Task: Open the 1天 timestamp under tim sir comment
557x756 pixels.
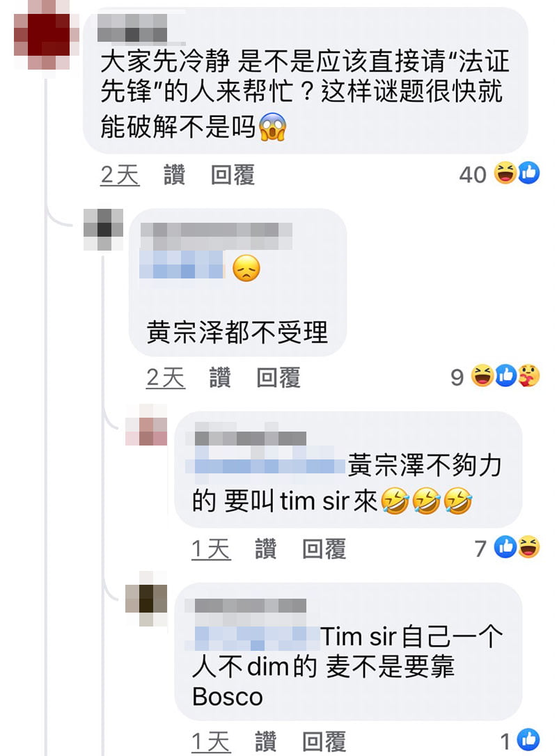Action: coord(211,549)
